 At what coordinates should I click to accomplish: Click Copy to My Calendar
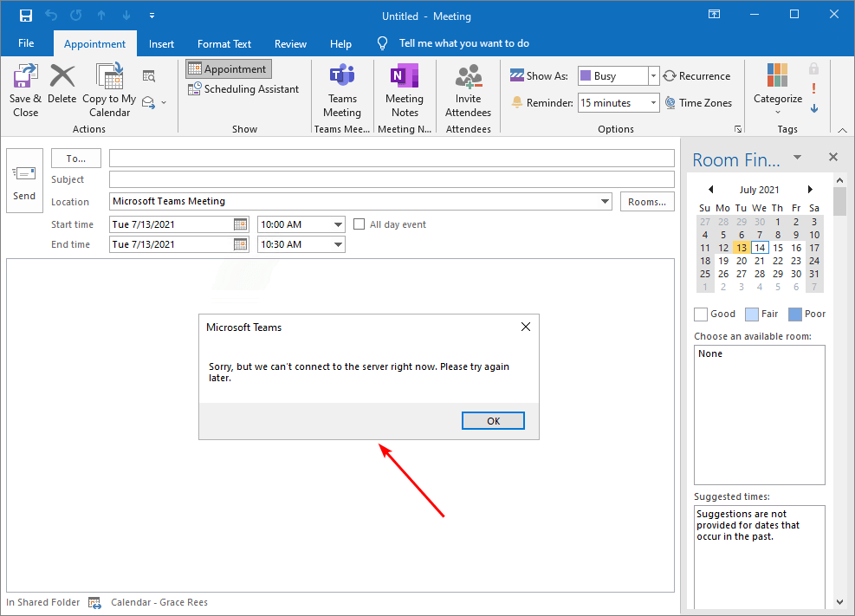(110, 90)
